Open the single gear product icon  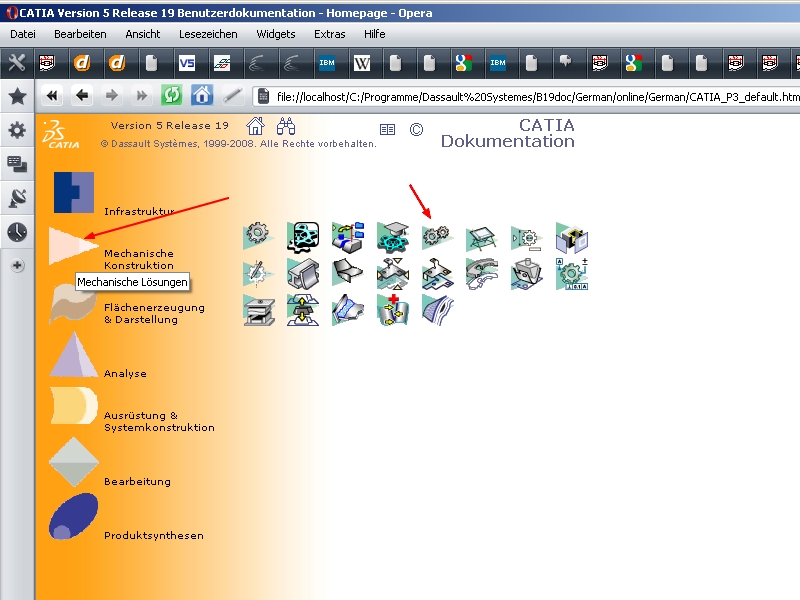coord(258,236)
